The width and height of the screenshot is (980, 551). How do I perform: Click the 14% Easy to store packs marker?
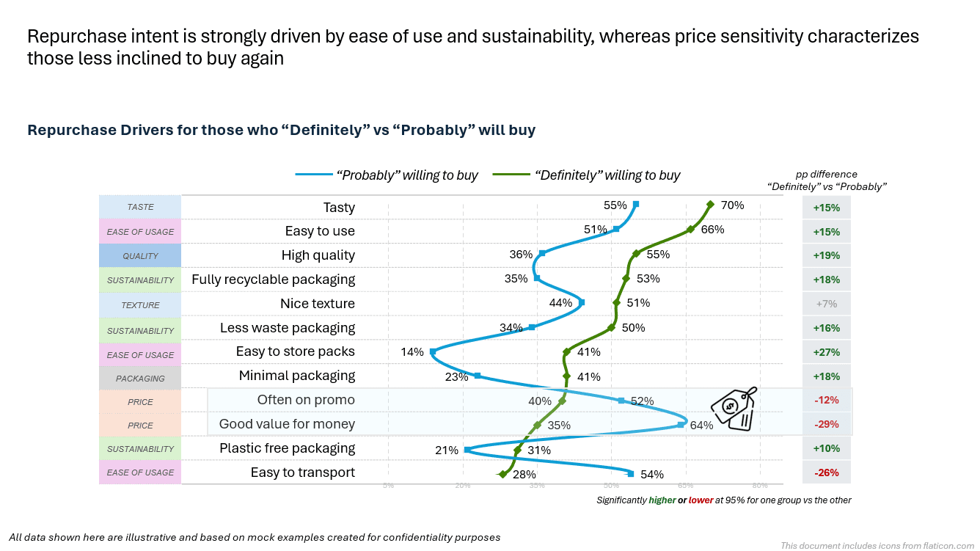coord(432,351)
